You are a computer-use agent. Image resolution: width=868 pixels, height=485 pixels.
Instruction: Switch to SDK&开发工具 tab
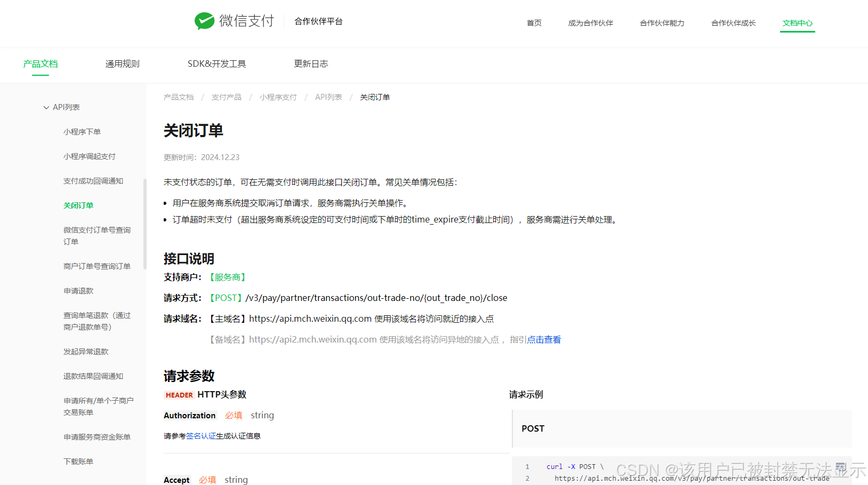pos(216,63)
